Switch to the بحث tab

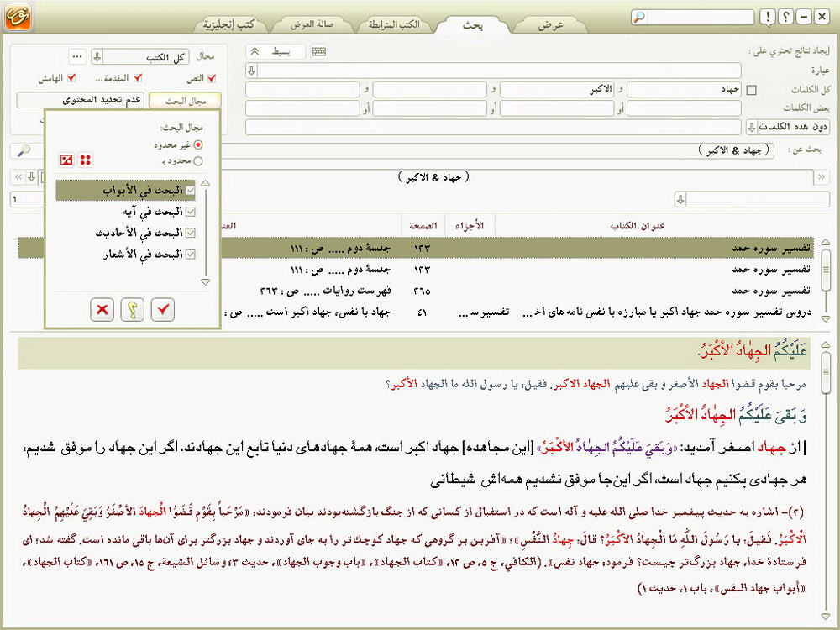pos(472,24)
